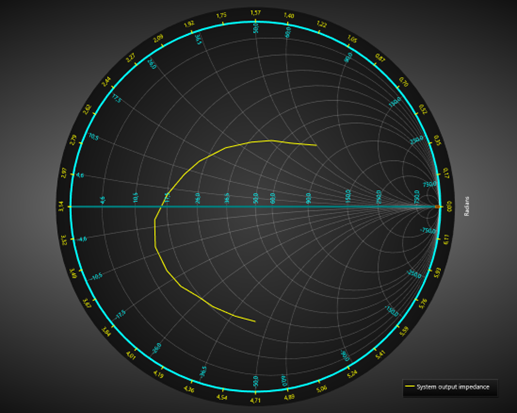Click the 5,06 angle label
Viewport: 517px width, 413px height.
322,389
